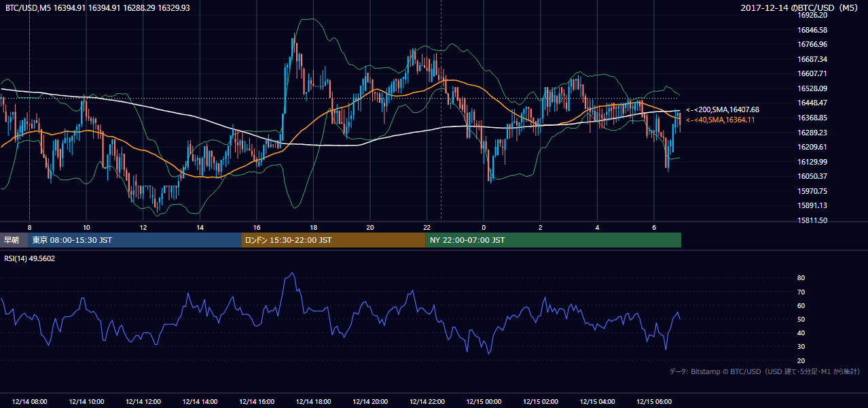The height and width of the screenshot is (408, 868).
Task: Click the RSI scale value 60
Action: click(801, 305)
